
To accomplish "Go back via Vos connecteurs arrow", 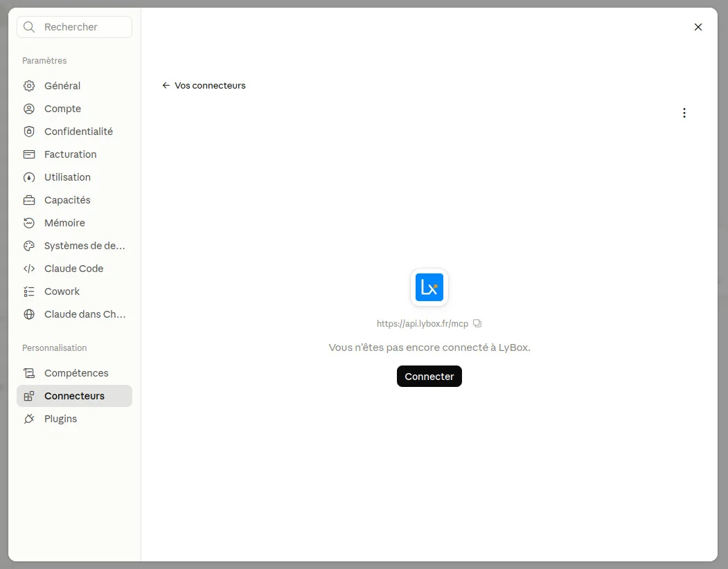I will [166, 85].
